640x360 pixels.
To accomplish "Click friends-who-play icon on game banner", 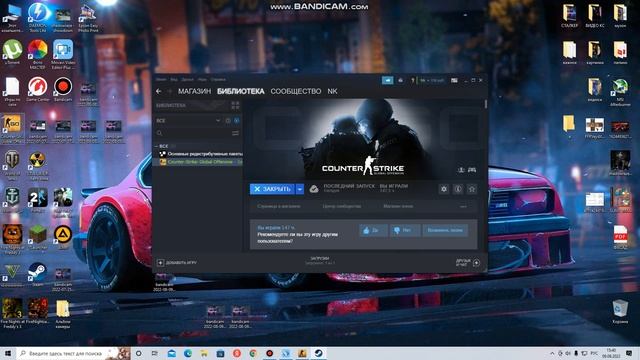I will point(461,170).
